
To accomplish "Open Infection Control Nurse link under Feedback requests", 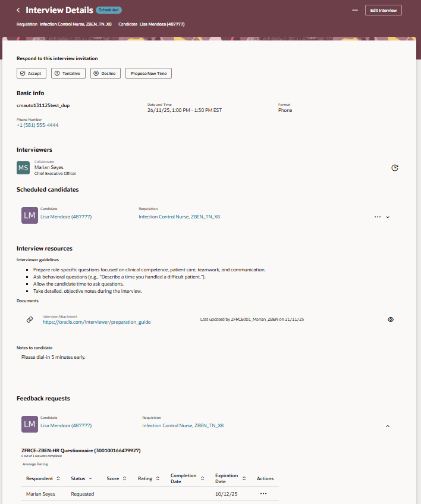I will [183, 425].
